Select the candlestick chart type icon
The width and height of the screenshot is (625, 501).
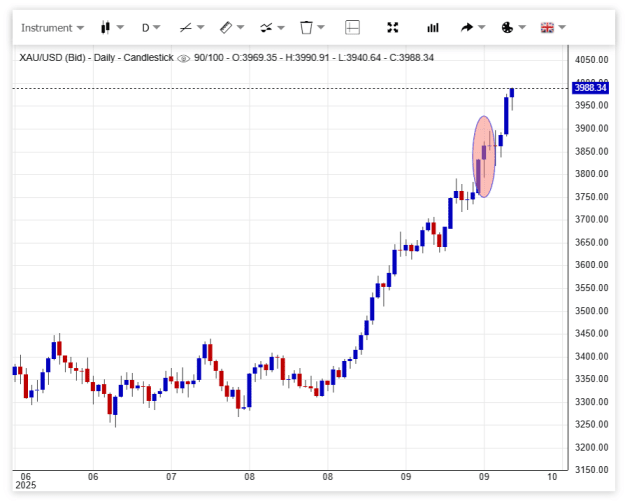(x=105, y=28)
